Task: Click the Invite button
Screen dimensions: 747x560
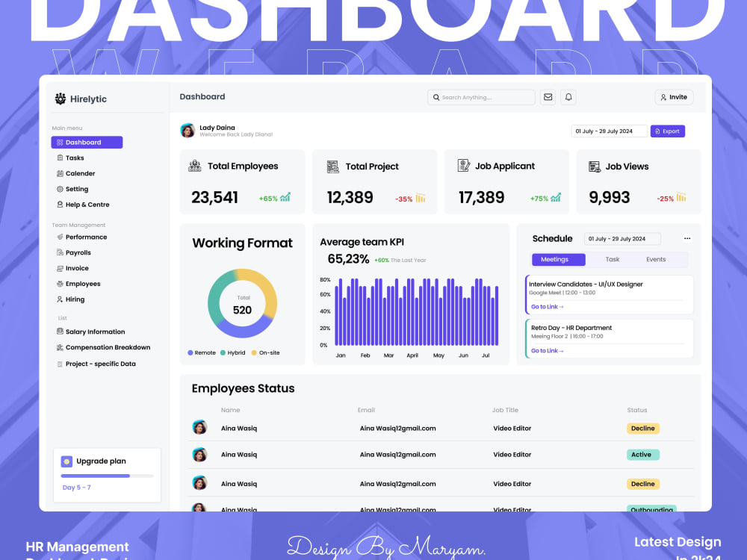Action: tap(674, 97)
